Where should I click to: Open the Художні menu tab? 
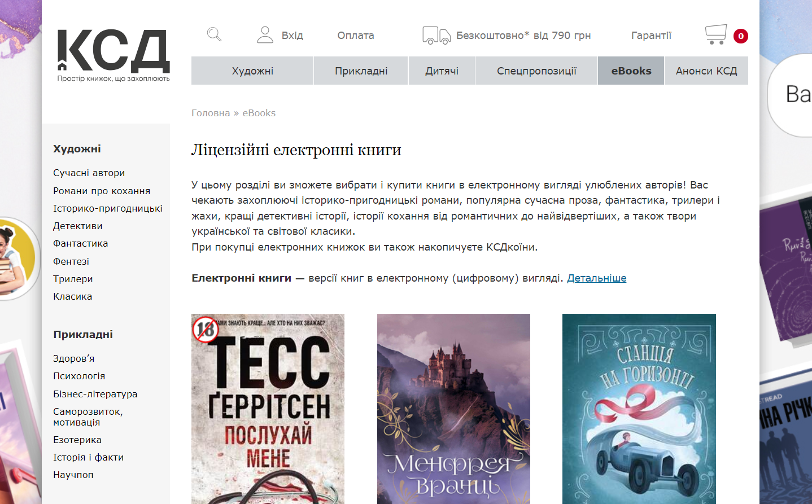pos(252,71)
